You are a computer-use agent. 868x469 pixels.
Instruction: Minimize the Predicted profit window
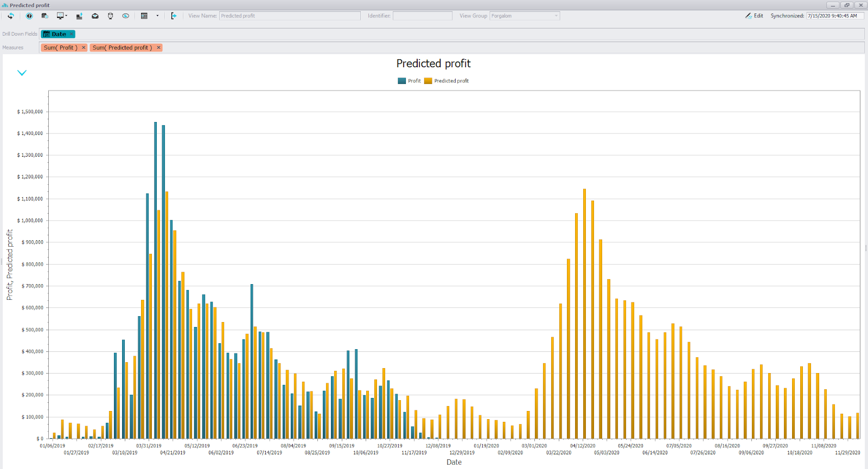tap(833, 5)
